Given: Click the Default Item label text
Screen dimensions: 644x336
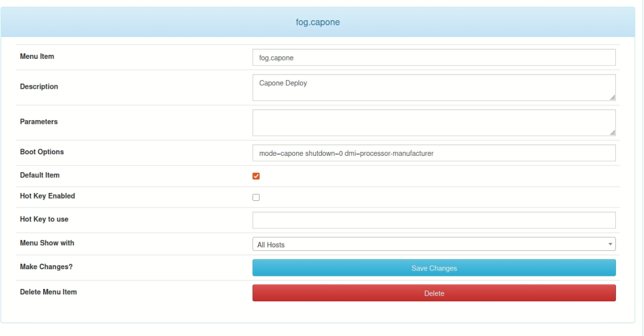Looking at the screenshot, I should click(x=39, y=176).
